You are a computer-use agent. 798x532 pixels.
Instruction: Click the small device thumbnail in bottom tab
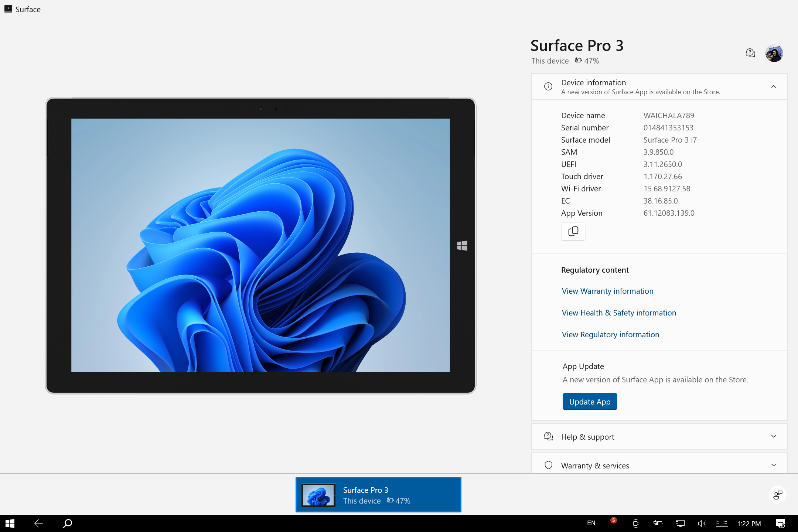318,495
